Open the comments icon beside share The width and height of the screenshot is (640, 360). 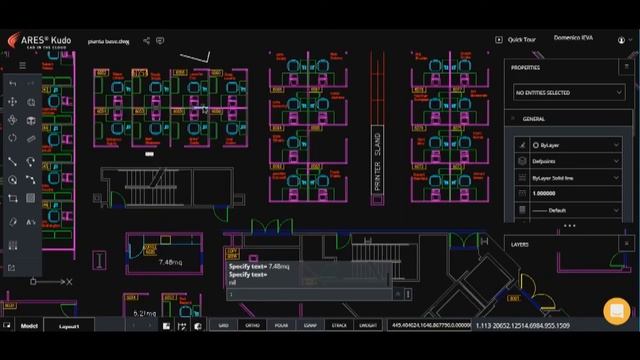click(x=160, y=40)
